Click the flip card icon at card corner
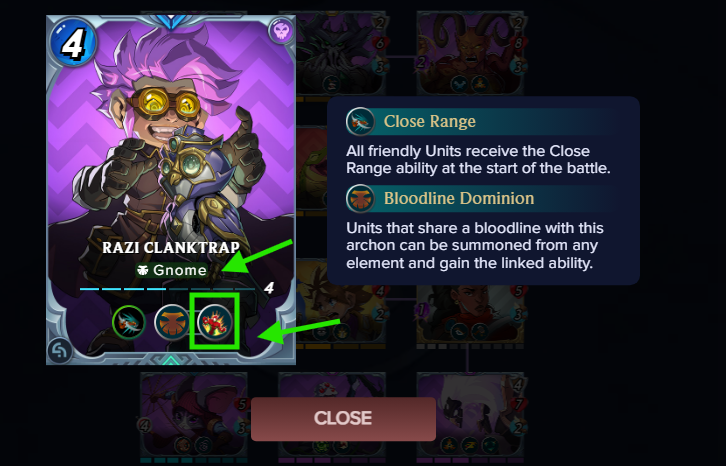 pos(60,351)
